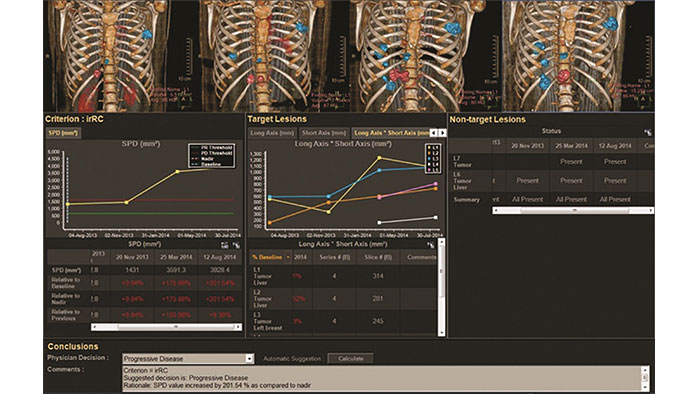Click SPD value 3928.4
700x394 pixels.
click(220, 270)
